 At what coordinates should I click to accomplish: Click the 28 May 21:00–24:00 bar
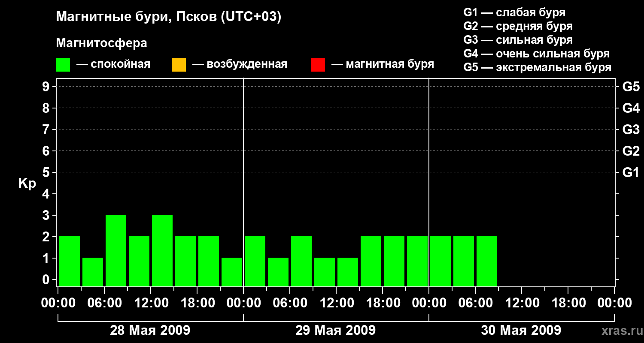pyautogui.click(x=232, y=272)
